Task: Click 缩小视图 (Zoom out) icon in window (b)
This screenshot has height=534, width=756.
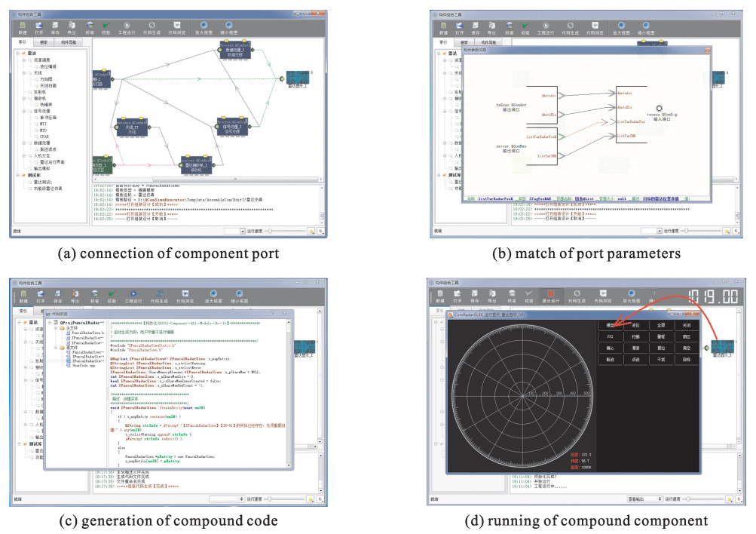Action: pyautogui.click(x=646, y=25)
